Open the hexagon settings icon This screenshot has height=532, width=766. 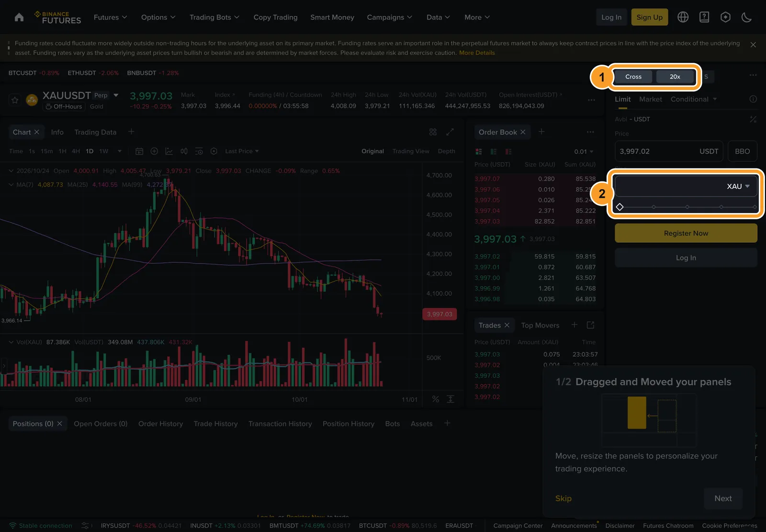tap(725, 17)
